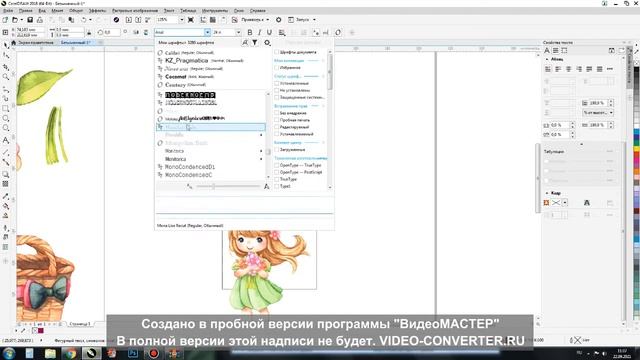Screen dimensions: 640x360
Task: Check the 'Редактируемый' checkbox
Action: [x=277, y=127]
